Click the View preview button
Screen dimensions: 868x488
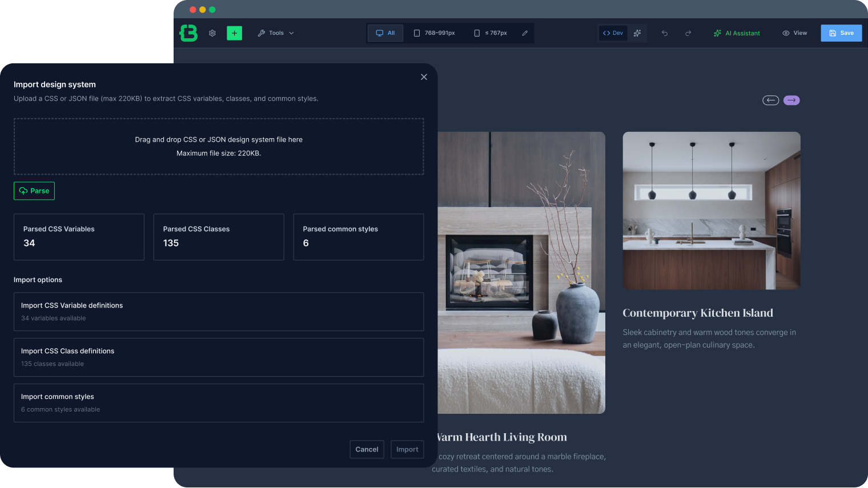(x=794, y=33)
